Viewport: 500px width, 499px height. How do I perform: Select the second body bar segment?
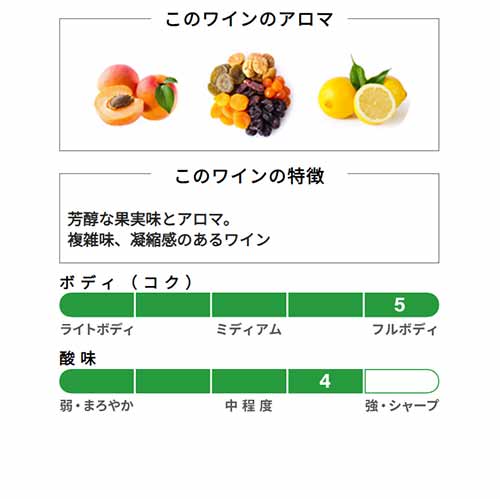click(173, 305)
